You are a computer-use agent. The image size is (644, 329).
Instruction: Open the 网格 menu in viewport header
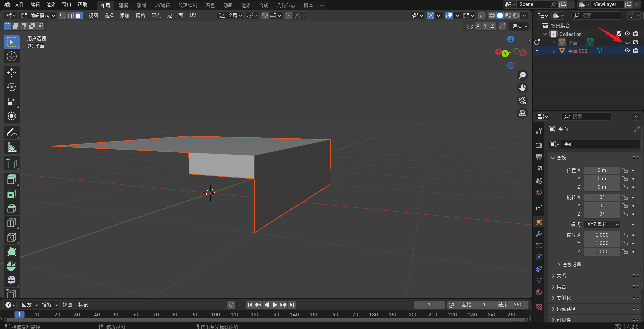[141, 15]
